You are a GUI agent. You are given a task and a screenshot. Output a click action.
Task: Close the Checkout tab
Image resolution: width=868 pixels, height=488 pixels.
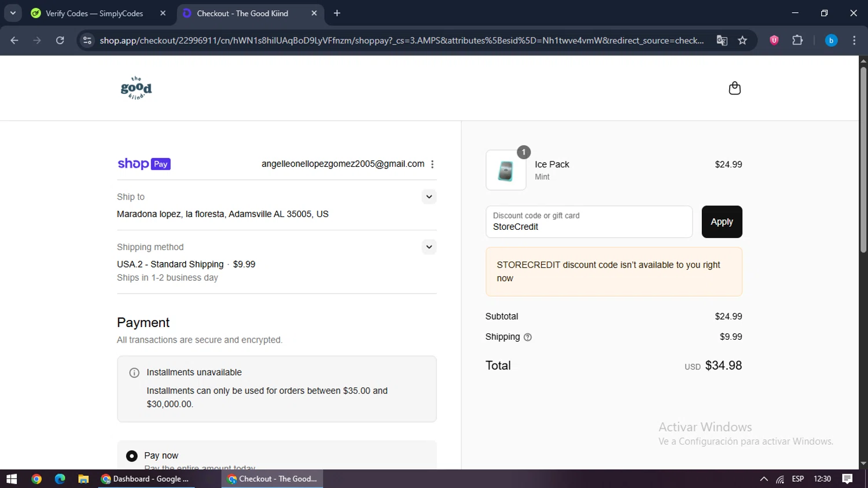(x=314, y=13)
